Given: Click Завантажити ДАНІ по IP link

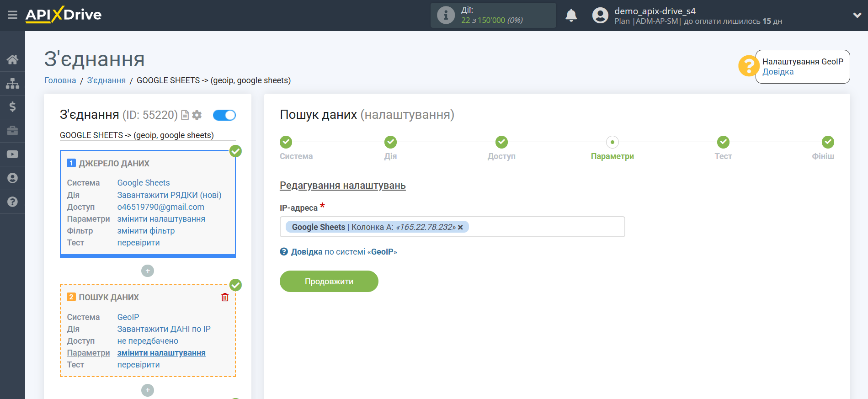Looking at the screenshot, I should click(164, 329).
